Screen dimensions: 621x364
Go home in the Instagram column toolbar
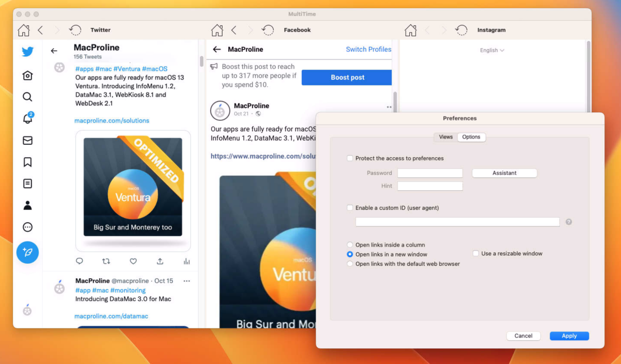(410, 30)
